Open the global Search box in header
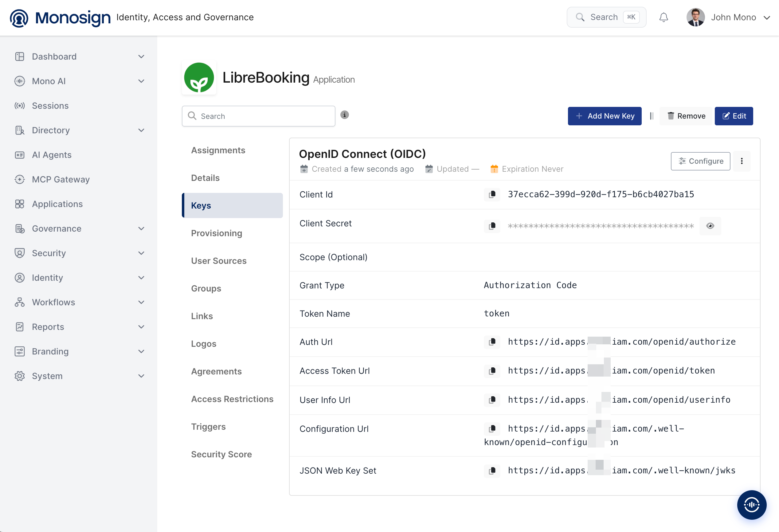 (x=606, y=17)
